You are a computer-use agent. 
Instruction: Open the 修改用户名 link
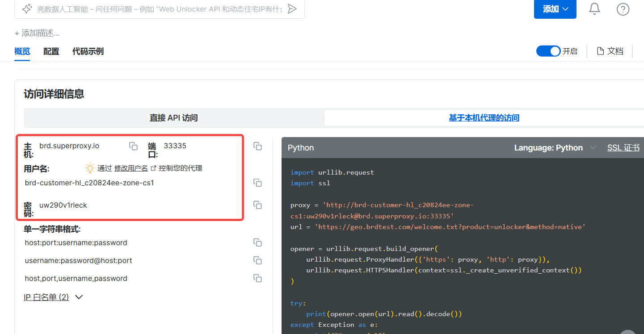(x=131, y=168)
